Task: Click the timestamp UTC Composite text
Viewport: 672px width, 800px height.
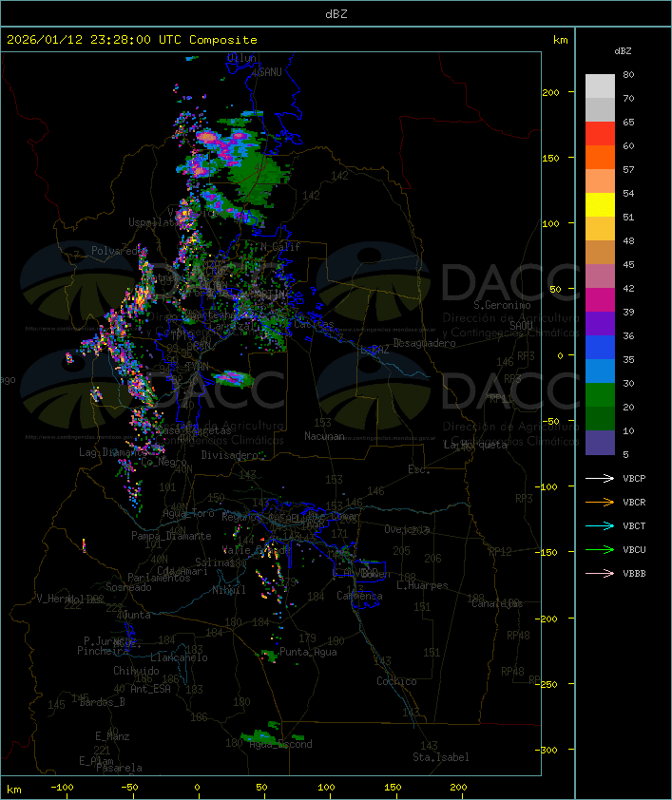Action: point(132,40)
